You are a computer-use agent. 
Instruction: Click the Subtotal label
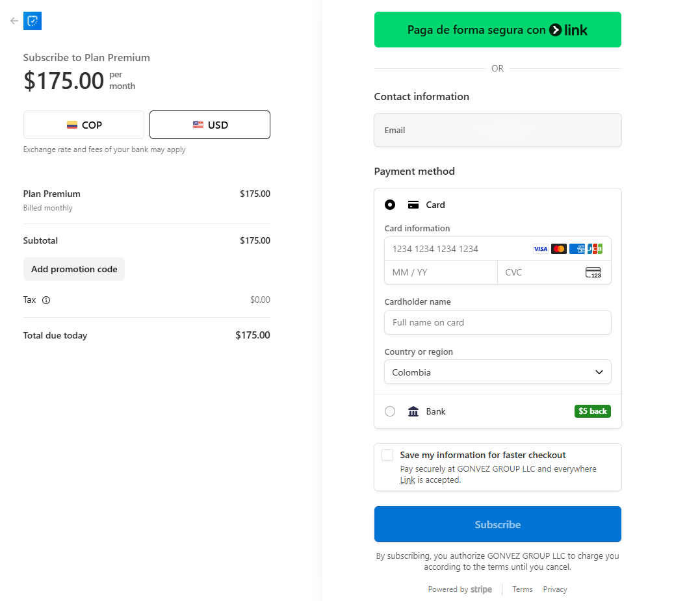[x=40, y=240]
